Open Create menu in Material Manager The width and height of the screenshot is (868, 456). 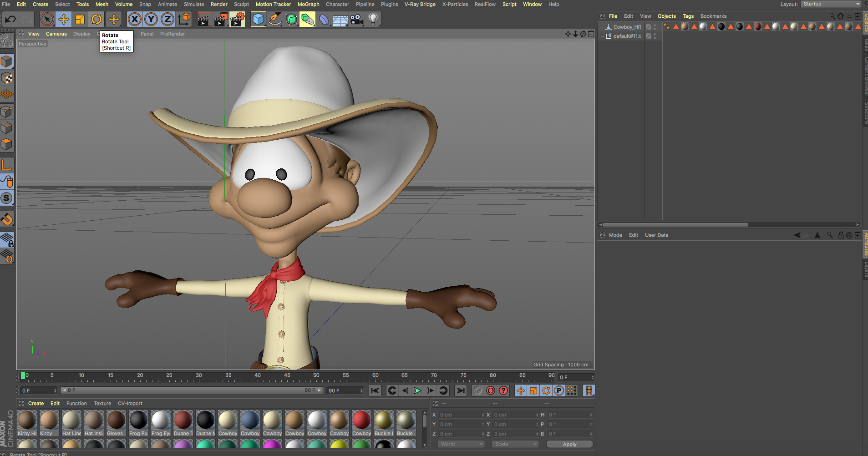(x=36, y=403)
